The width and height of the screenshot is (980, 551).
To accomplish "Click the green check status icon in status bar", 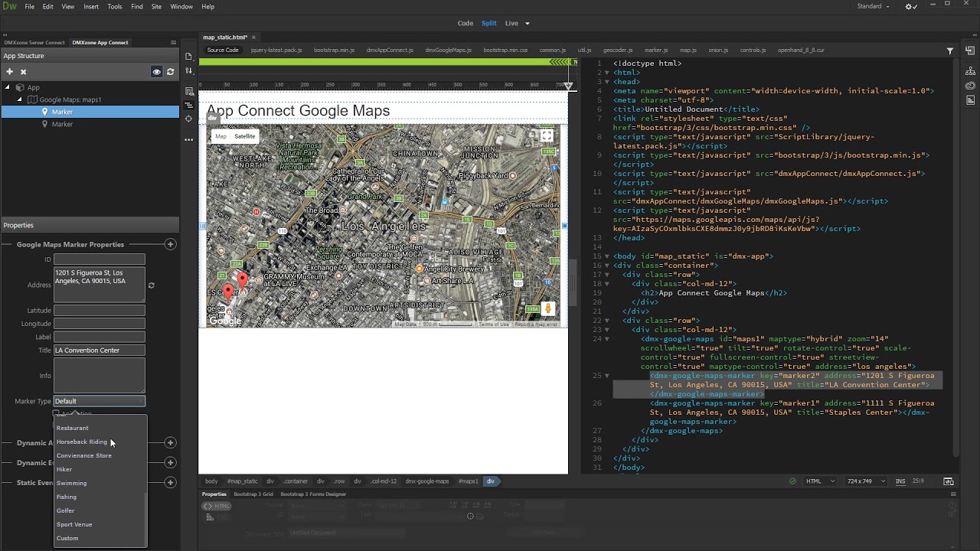I will 792,481.
